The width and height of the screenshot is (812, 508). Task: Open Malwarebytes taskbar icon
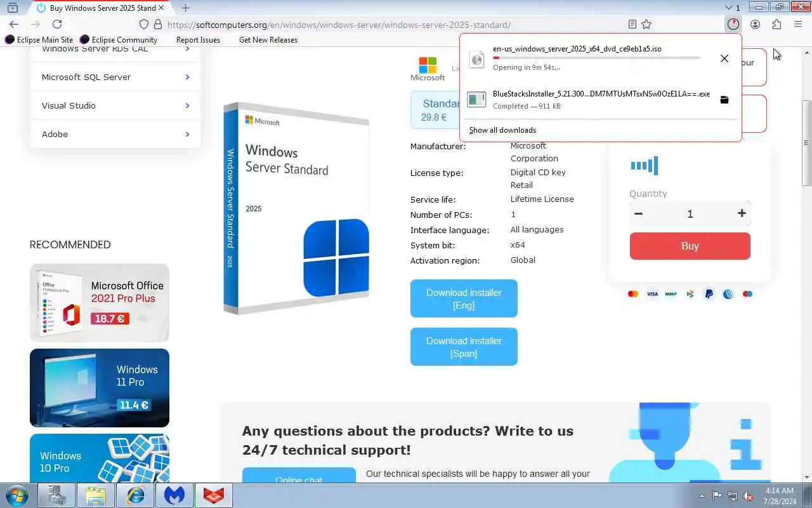pyautogui.click(x=174, y=495)
